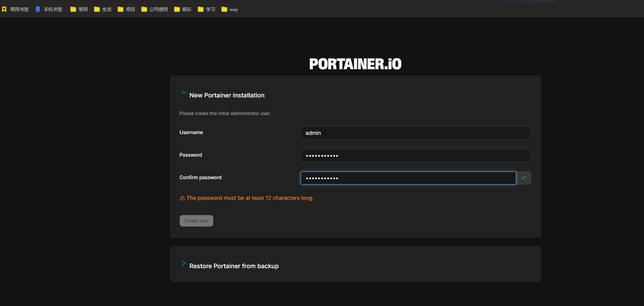Viewport: 644px width, 306px height.
Task: Focus the Password input field
Action: pos(415,155)
